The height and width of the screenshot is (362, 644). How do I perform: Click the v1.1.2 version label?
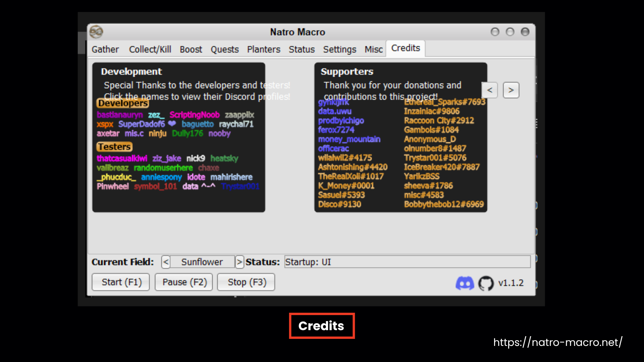pyautogui.click(x=511, y=283)
